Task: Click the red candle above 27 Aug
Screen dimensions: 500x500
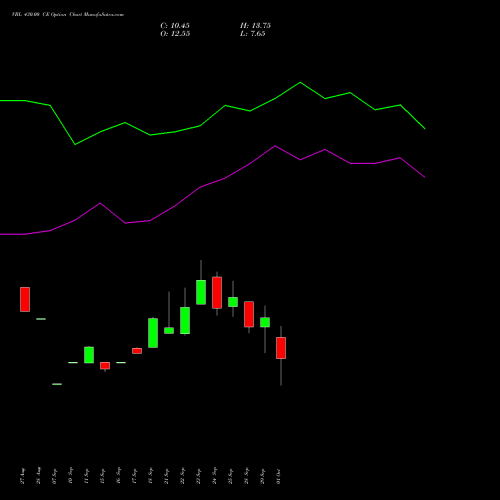Action: coord(25,299)
